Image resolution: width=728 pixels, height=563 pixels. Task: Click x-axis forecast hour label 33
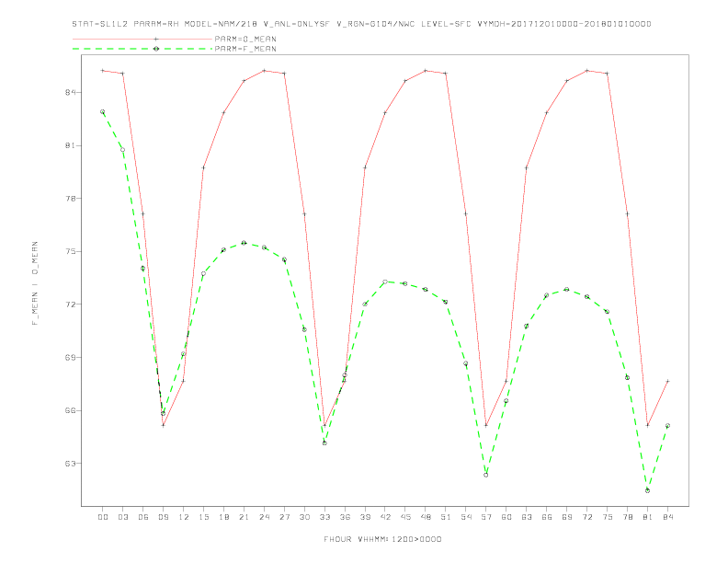click(324, 517)
